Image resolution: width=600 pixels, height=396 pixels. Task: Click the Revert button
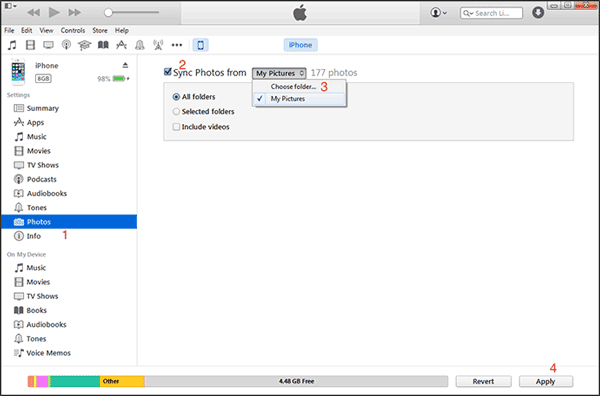pyautogui.click(x=483, y=381)
